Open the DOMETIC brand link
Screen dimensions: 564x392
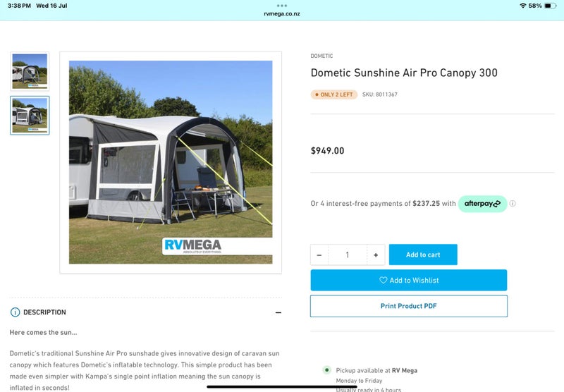click(x=321, y=56)
